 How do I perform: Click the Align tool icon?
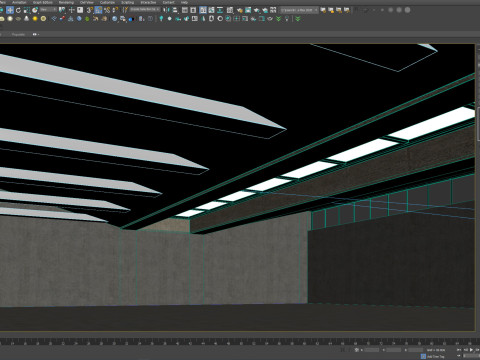click(x=174, y=10)
